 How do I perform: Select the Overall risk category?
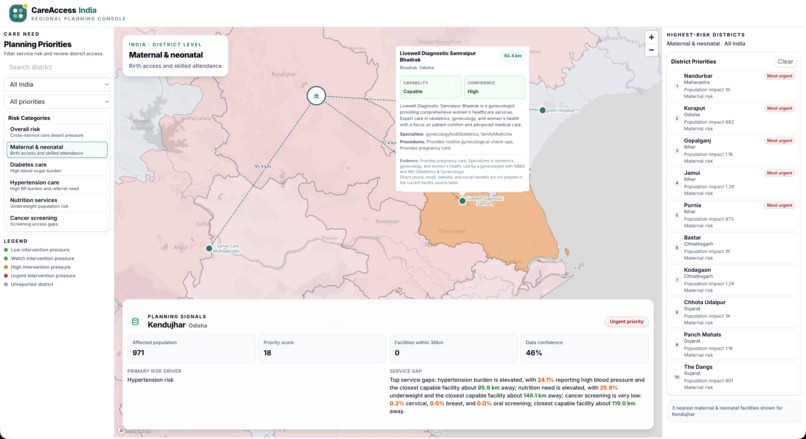pos(57,132)
